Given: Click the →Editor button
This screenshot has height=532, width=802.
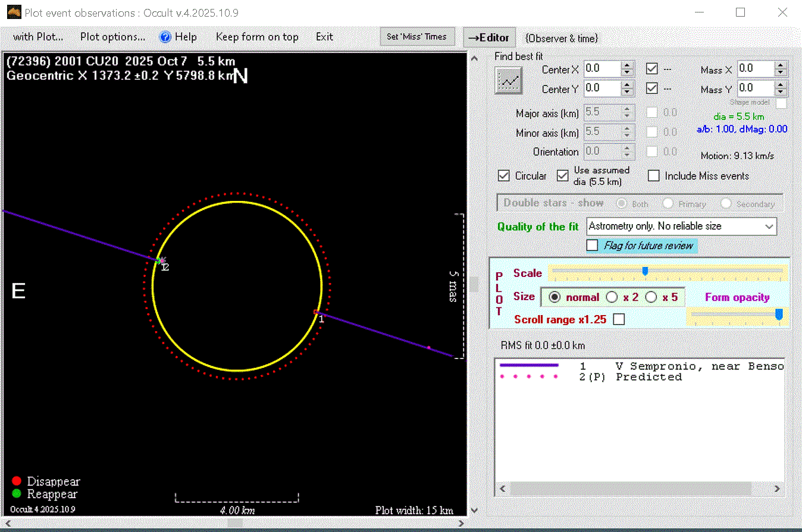Looking at the screenshot, I should [488, 37].
